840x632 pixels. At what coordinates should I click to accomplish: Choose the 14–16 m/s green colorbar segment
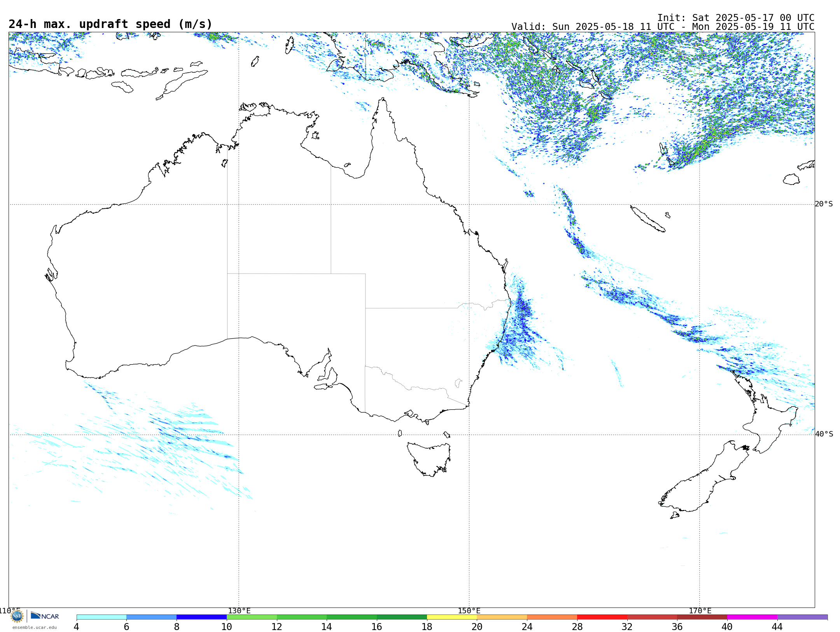(x=352, y=617)
